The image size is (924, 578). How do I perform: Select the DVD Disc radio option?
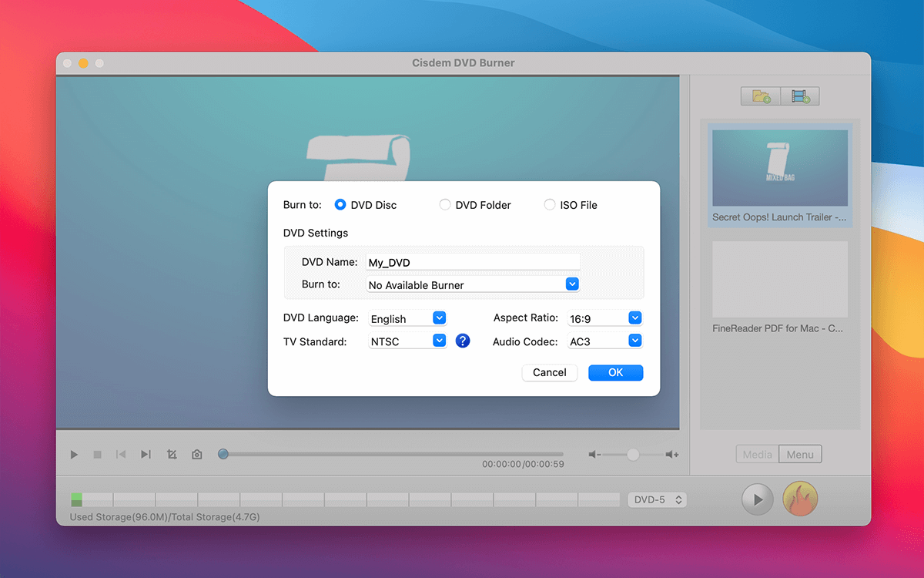point(340,205)
